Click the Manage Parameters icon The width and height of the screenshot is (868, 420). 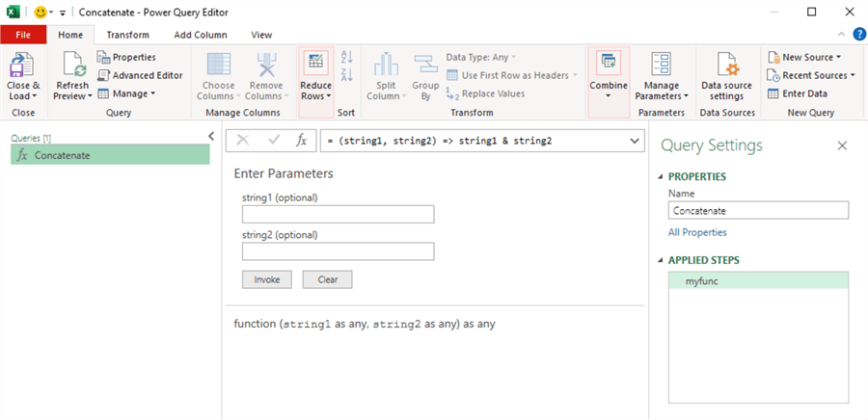pyautogui.click(x=662, y=66)
